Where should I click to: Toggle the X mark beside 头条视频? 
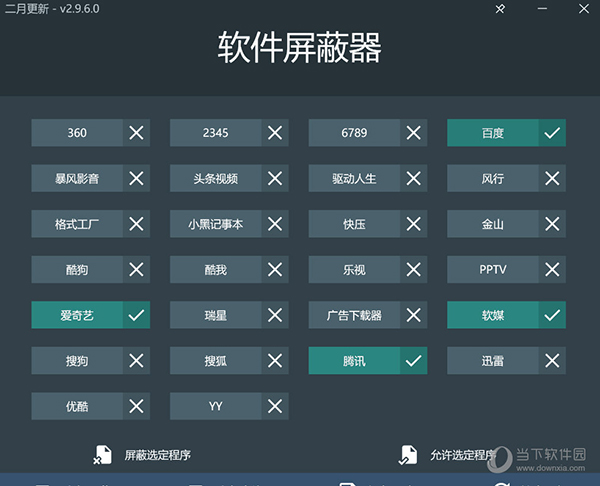pyautogui.click(x=275, y=178)
